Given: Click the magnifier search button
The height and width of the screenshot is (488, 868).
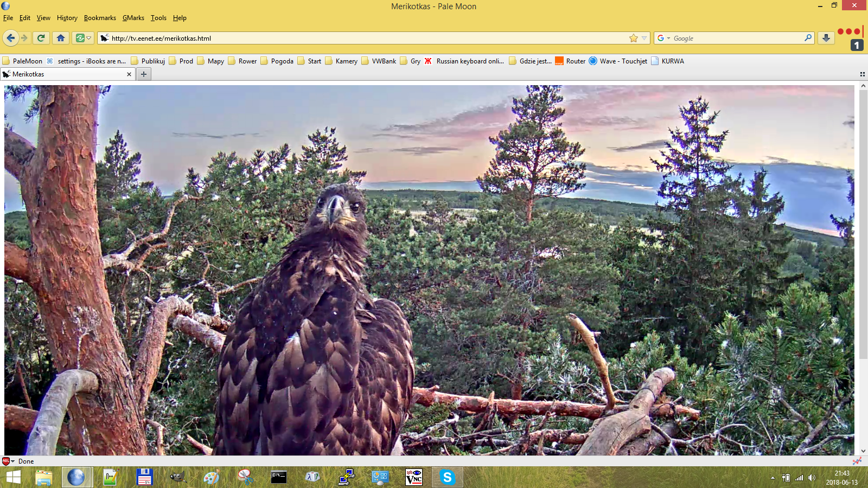Looking at the screenshot, I should [x=808, y=38].
